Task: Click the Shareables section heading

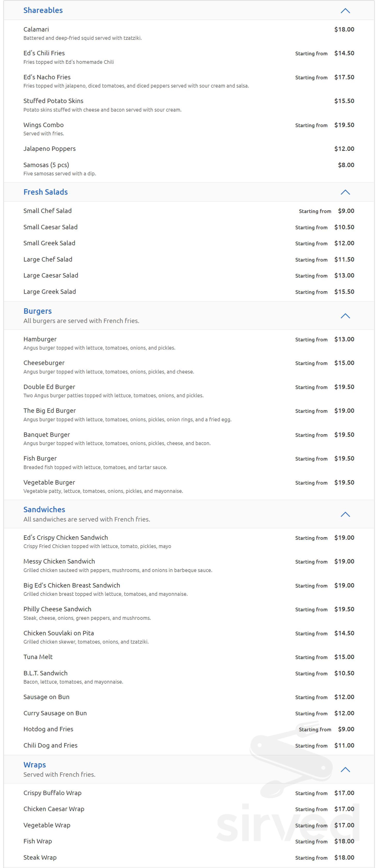Action: pyautogui.click(x=43, y=10)
